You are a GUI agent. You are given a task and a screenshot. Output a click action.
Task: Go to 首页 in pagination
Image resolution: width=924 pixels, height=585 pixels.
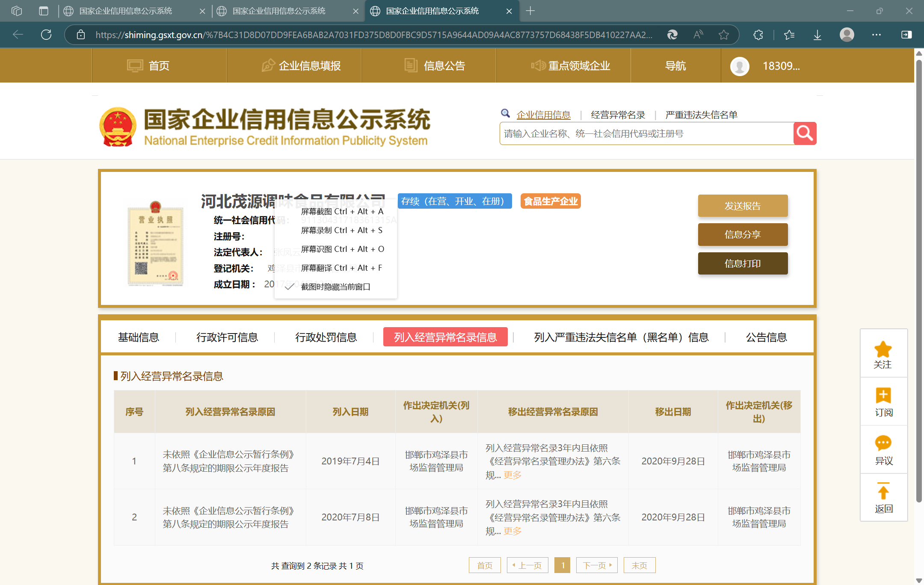(x=485, y=565)
